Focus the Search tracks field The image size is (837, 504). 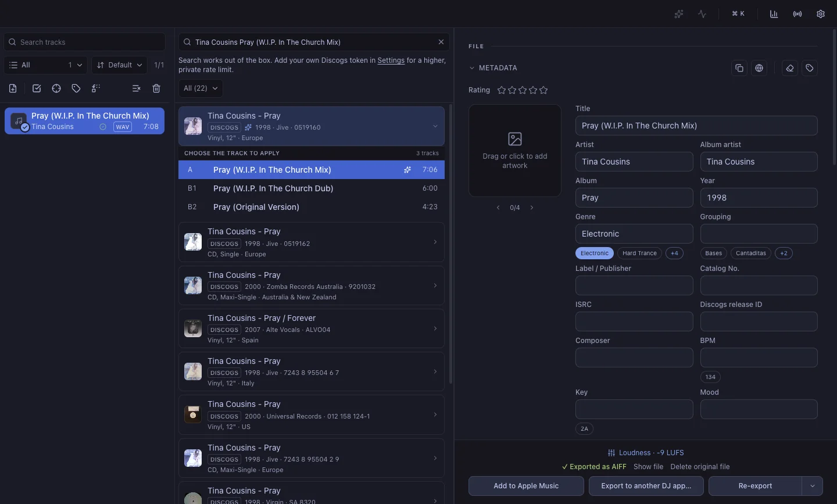(x=85, y=42)
